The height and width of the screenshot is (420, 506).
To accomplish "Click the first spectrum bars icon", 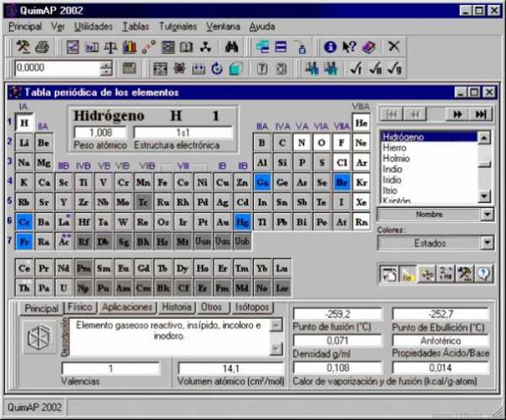I will click(x=312, y=68).
